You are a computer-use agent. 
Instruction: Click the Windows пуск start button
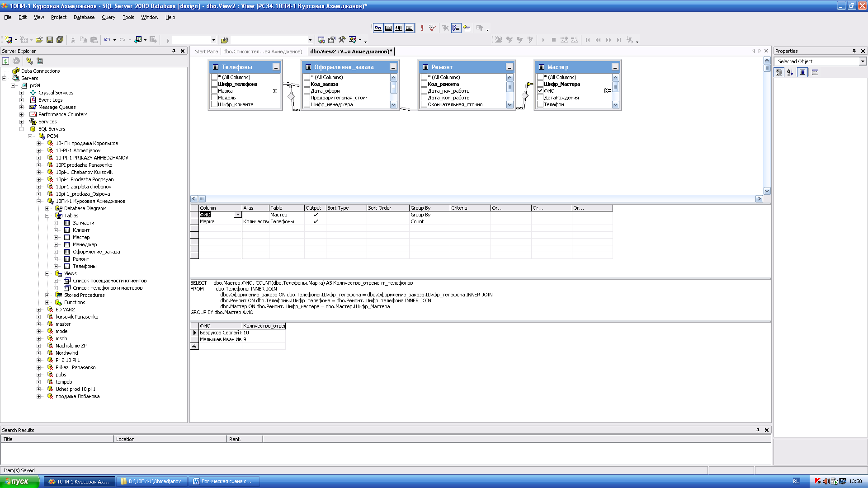click(x=19, y=481)
